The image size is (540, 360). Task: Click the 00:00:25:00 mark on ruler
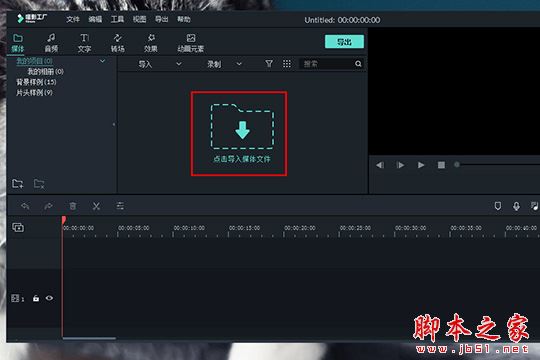pos(355,228)
